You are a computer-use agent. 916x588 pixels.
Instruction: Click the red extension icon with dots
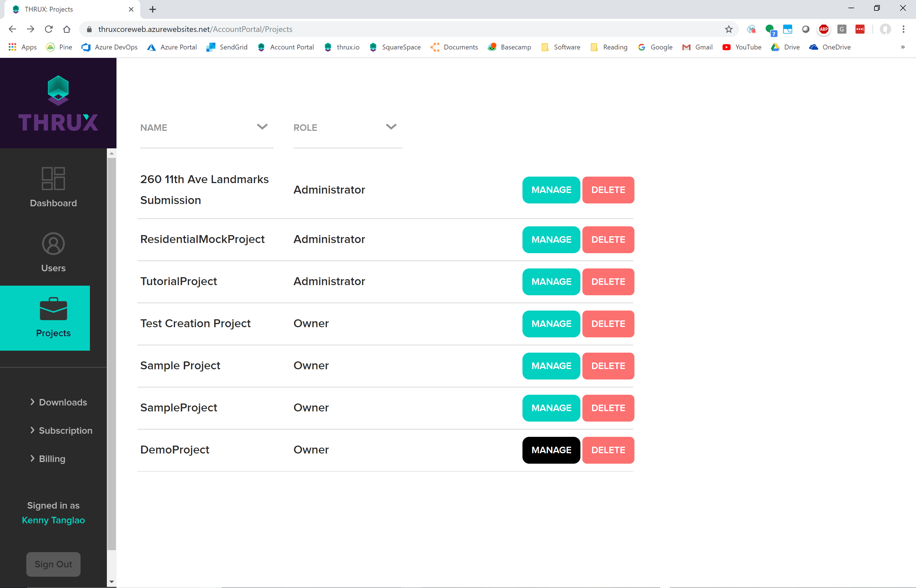pyautogui.click(x=860, y=29)
